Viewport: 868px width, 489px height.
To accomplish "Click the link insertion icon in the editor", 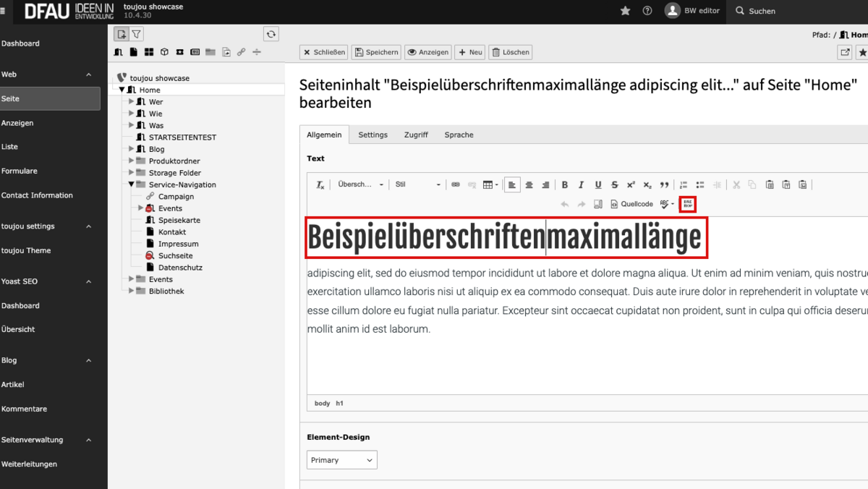I will pos(456,184).
